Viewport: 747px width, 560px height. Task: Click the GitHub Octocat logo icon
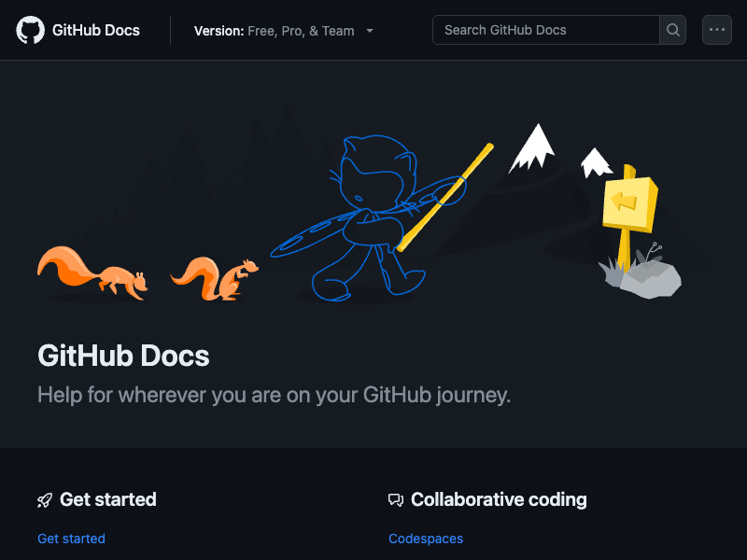(30, 30)
